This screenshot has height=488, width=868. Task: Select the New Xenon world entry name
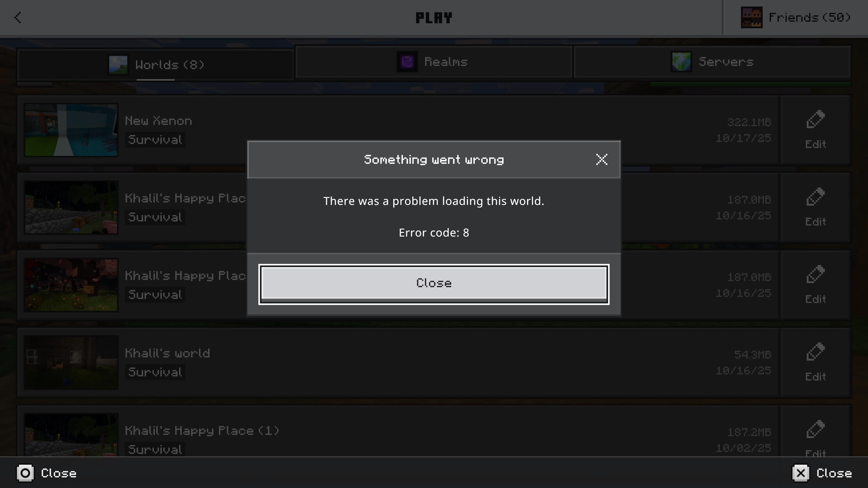pyautogui.click(x=158, y=121)
